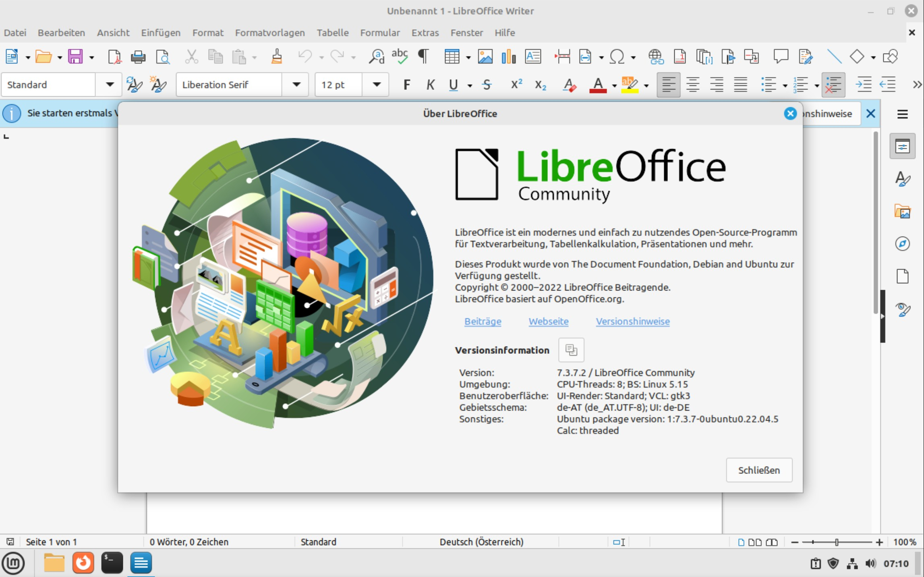Click Insert Special Character omega icon
The image size is (924, 577).
pos(617,57)
